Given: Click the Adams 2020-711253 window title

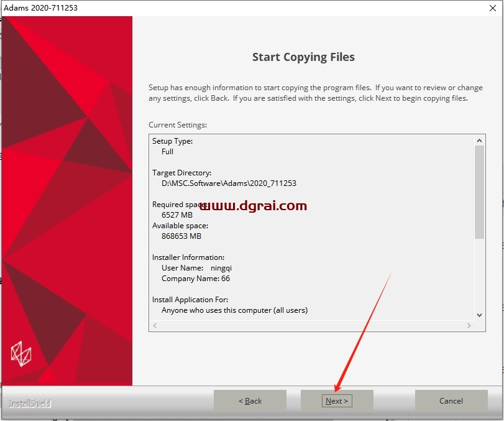Looking at the screenshot, I should pos(41,7).
